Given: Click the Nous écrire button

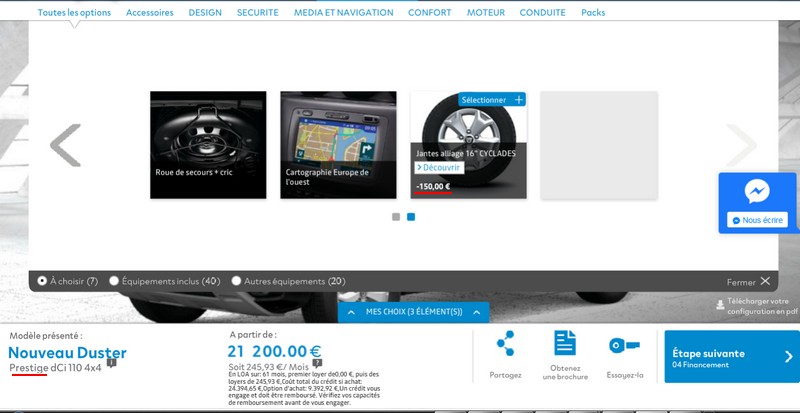Looking at the screenshot, I should click(757, 220).
